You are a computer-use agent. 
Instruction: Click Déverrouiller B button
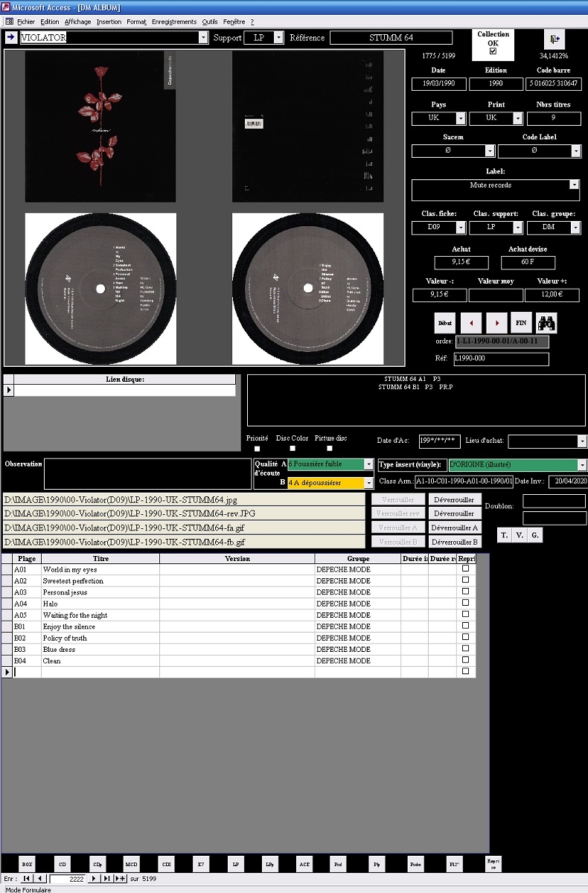(455, 542)
